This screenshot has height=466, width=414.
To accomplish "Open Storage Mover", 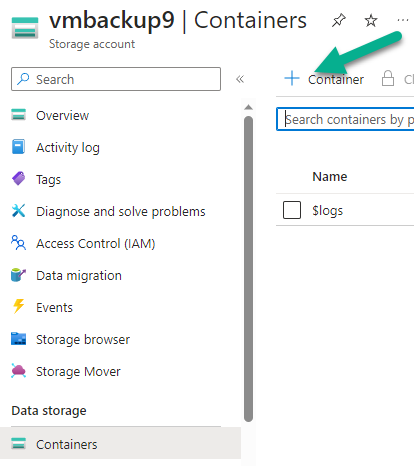I will 78,372.
